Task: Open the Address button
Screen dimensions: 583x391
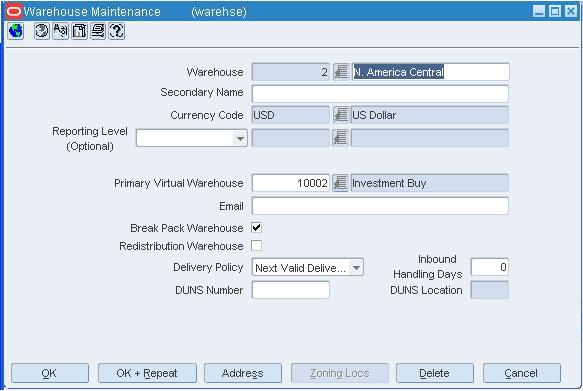Action: coord(243,373)
